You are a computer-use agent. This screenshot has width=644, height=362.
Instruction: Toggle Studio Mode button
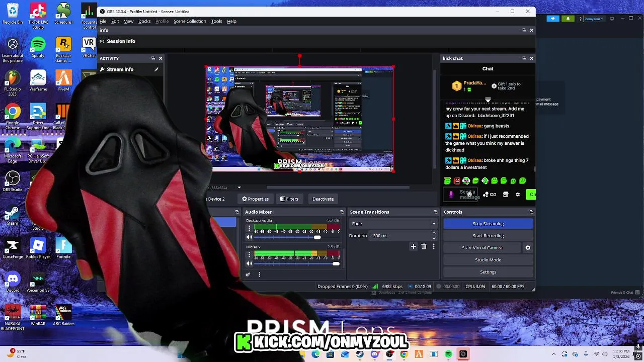pos(488,260)
